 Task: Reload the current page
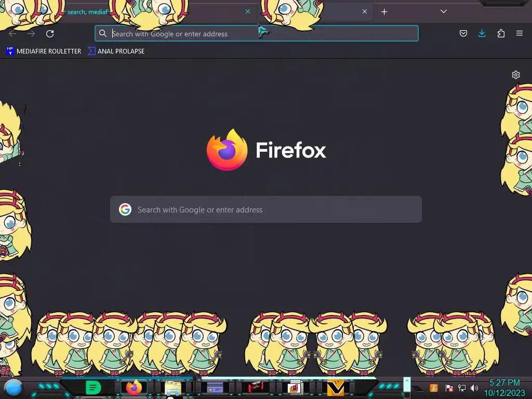point(50,34)
